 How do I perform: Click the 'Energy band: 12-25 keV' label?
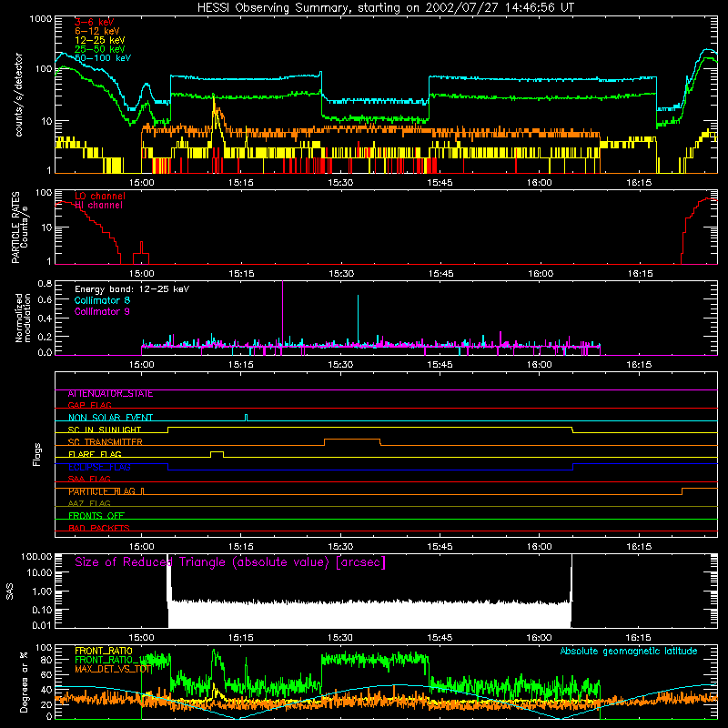tap(132, 289)
